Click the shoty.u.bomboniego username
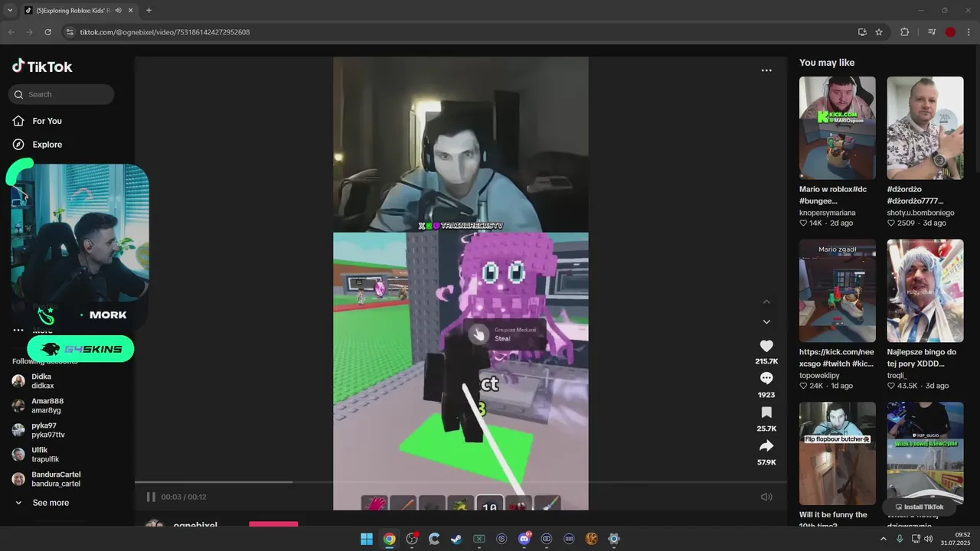980x551 pixels. click(920, 213)
